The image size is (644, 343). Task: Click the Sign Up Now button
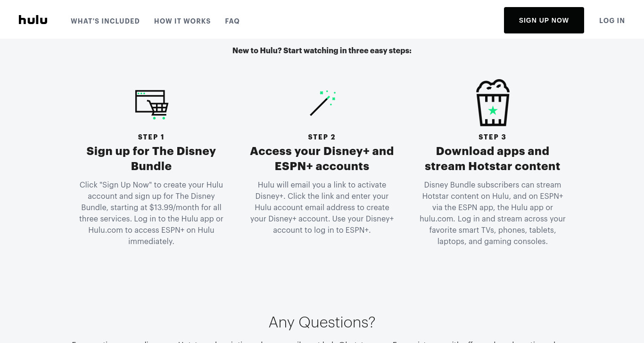544,20
